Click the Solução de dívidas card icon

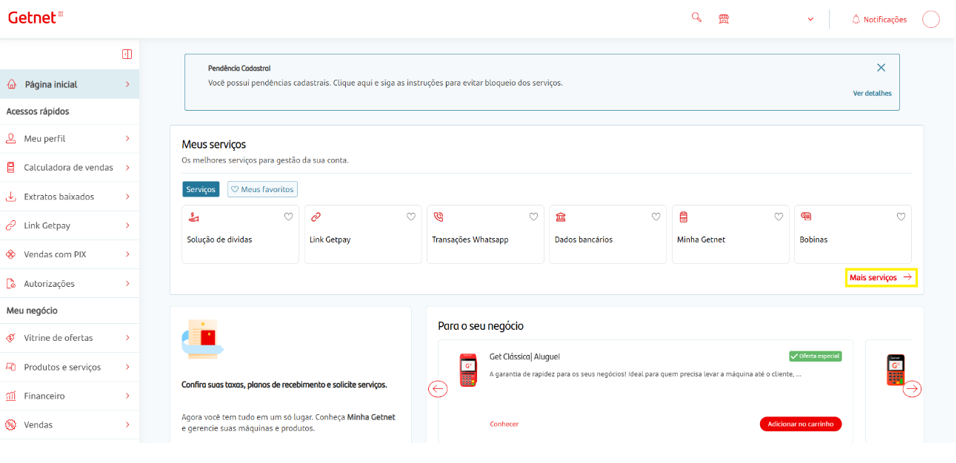click(x=193, y=217)
